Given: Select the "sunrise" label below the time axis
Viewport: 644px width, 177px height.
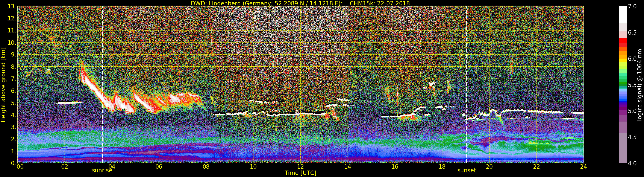Looking at the screenshot, I should point(102,171).
